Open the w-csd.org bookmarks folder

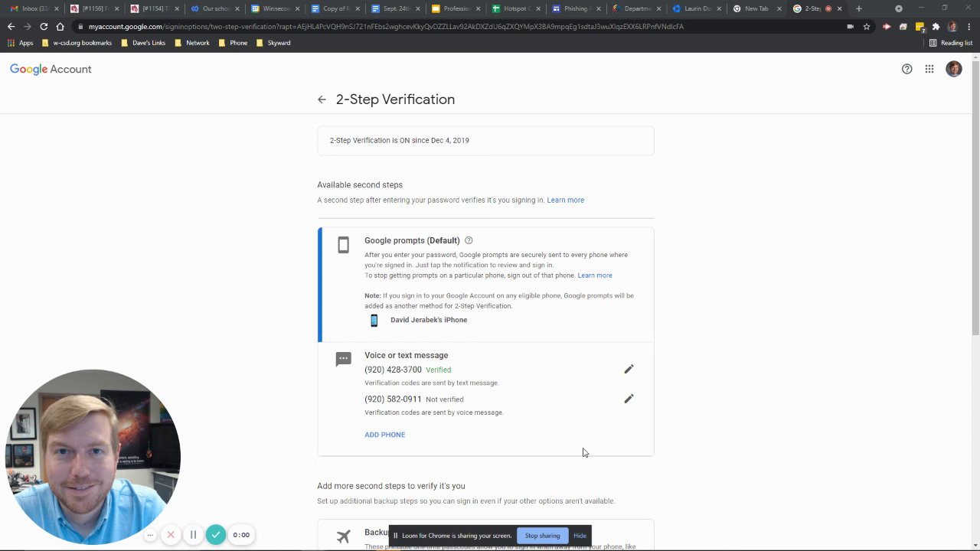coord(77,43)
